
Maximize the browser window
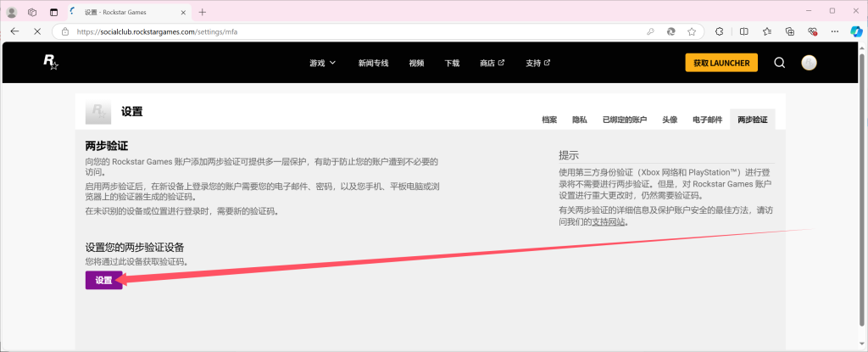[832, 10]
